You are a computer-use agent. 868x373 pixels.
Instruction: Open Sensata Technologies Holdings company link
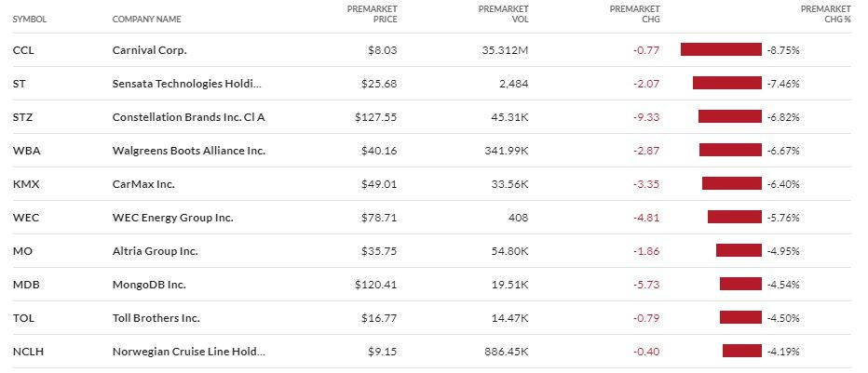(x=186, y=84)
